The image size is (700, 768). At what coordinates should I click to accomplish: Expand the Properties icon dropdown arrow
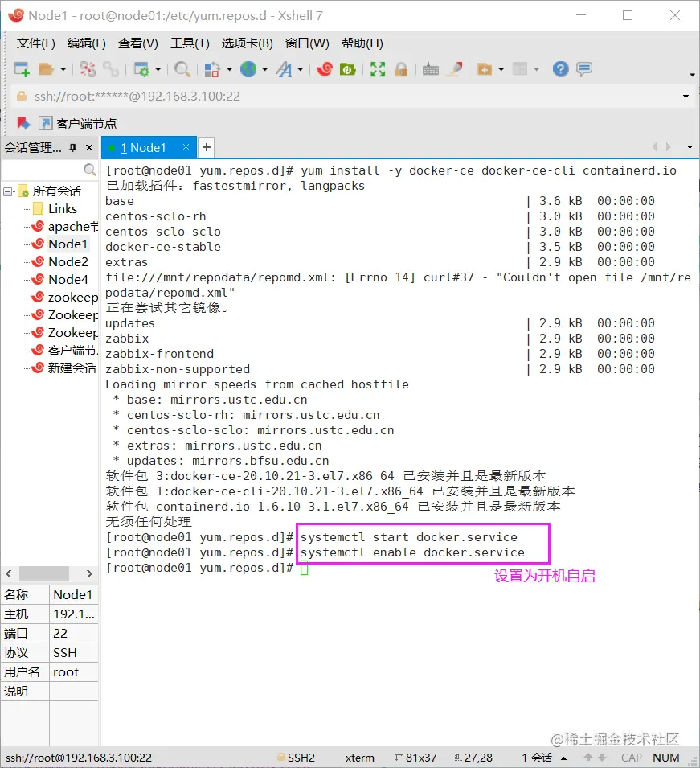click(158, 69)
